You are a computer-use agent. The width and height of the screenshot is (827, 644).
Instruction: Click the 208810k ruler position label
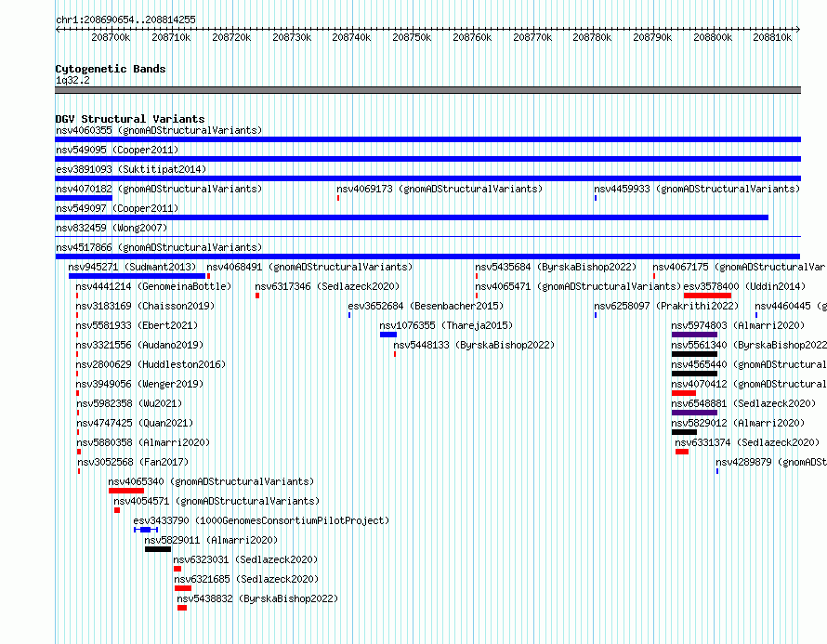(x=772, y=37)
